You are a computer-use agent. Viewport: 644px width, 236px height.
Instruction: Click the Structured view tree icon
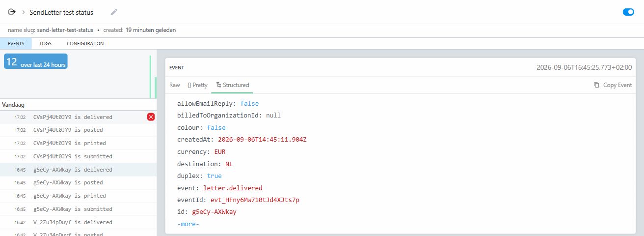[x=218, y=85]
